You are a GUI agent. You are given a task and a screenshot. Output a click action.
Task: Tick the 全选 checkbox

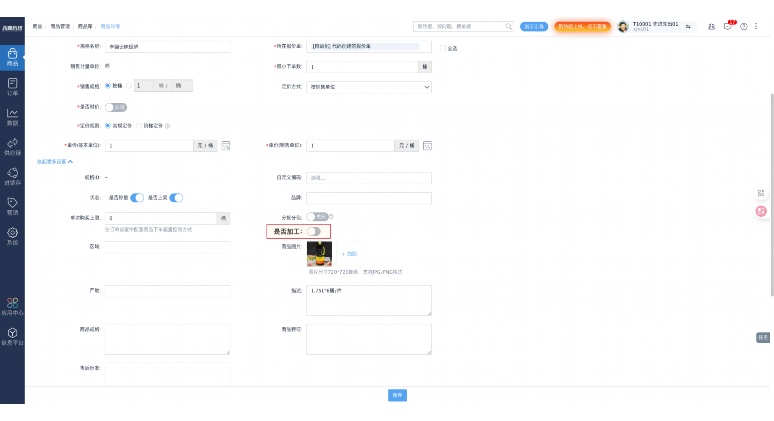443,48
